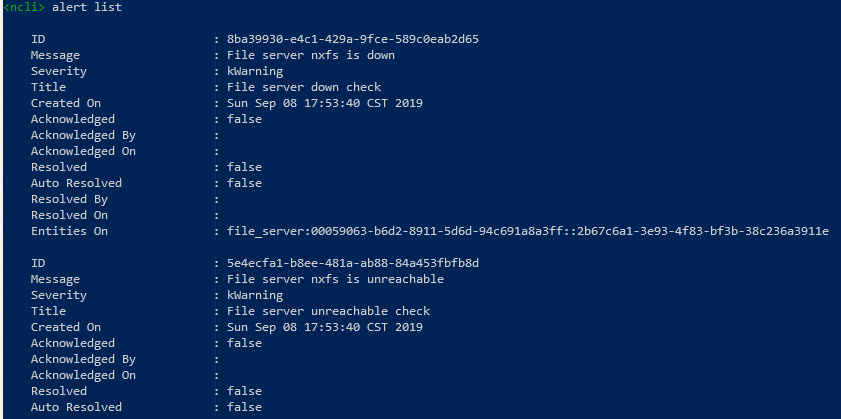Click the second alert's Resolved false value
The width and height of the screenshot is (841, 419).
[245, 391]
